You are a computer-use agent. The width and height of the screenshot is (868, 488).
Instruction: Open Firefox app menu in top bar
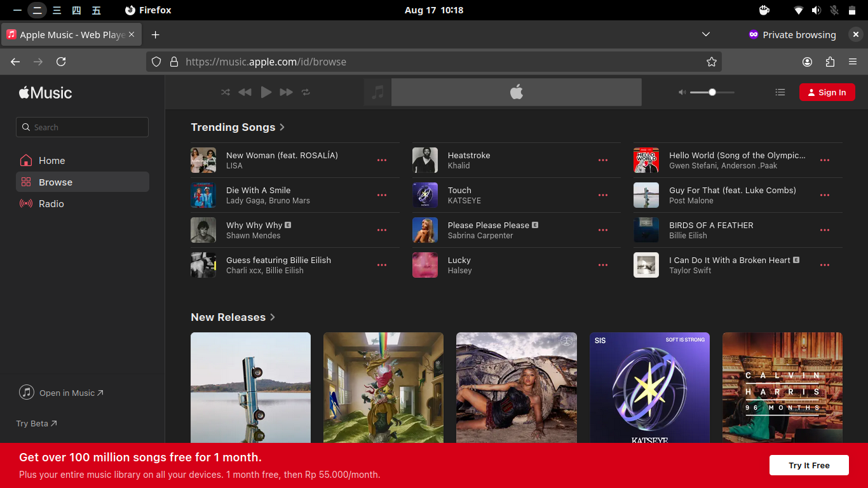pyautogui.click(x=148, y=10)
